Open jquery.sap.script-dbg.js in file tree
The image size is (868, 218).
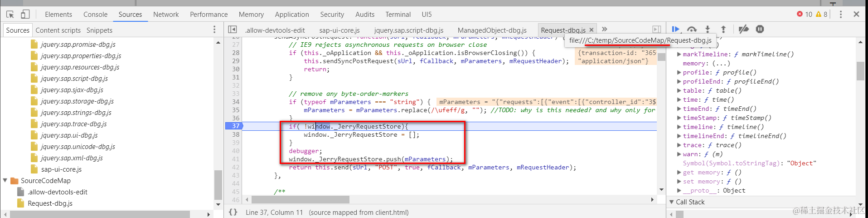(x=74, y=79)
